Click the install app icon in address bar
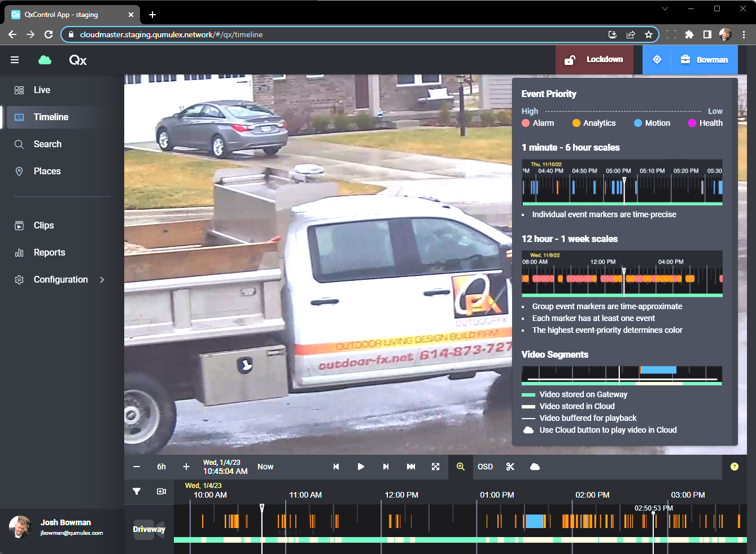This screenshot has height=554, width=756. click(x=613, y=34)
